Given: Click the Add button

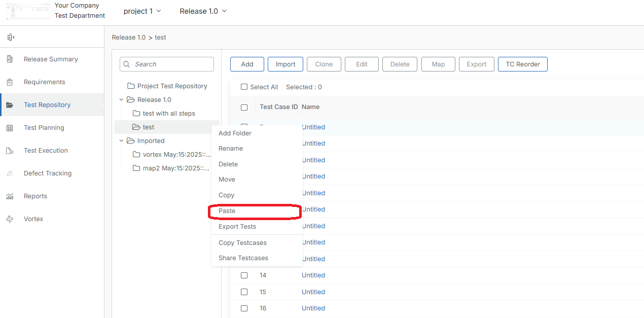Looking at the screenshot, I should (x=247, y=64).
